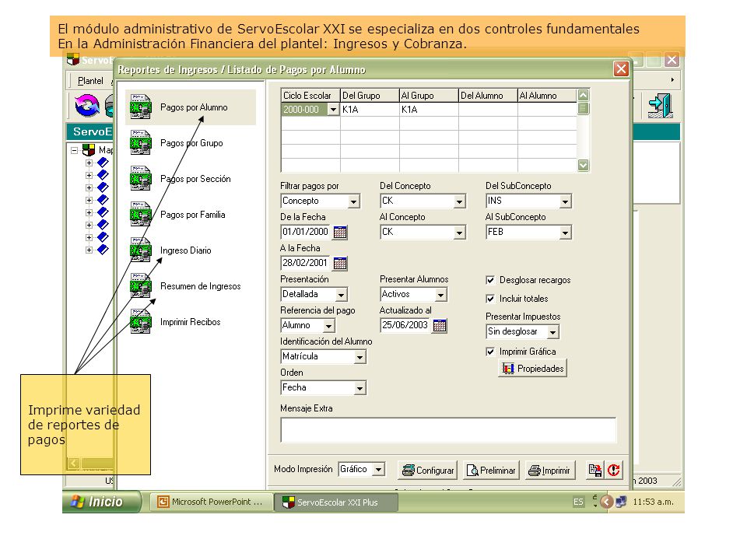Click the Inicio start button
This screenshot has width=747, height=560.
tap(101, 502)
